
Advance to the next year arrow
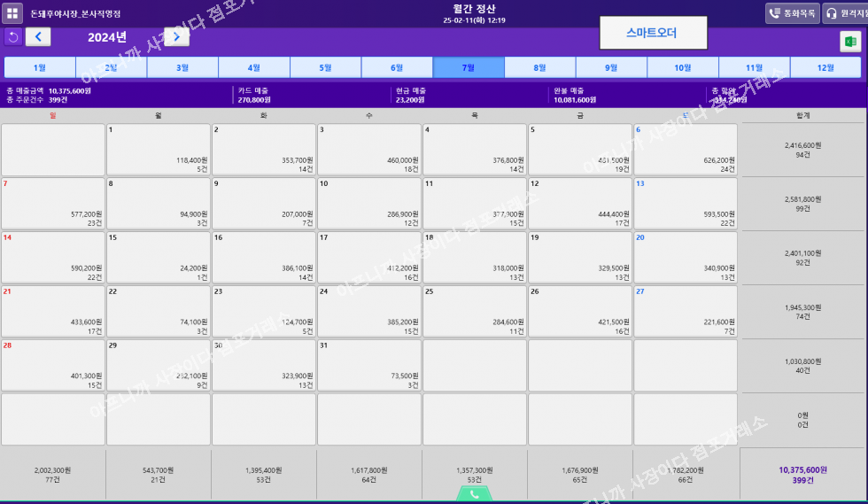(177, 36)
